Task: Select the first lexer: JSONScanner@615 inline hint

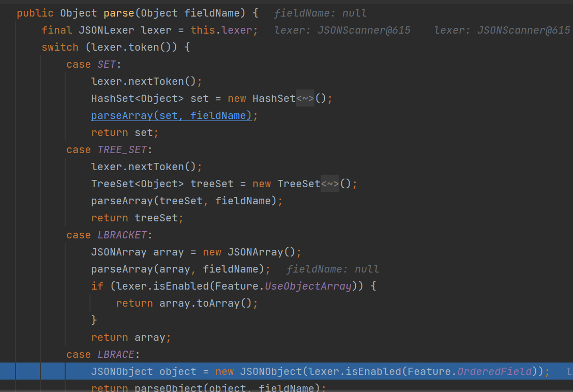Action: coord(342,31)
